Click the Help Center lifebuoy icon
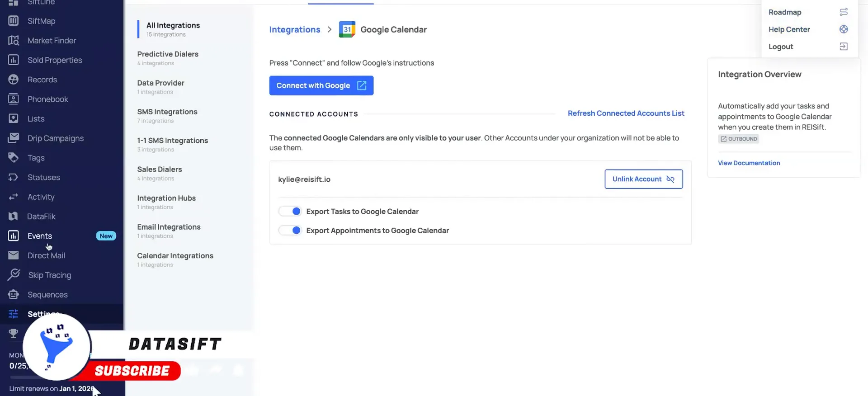Image resolution: width=868 pixels, height=396 pixels. (844, 29)
